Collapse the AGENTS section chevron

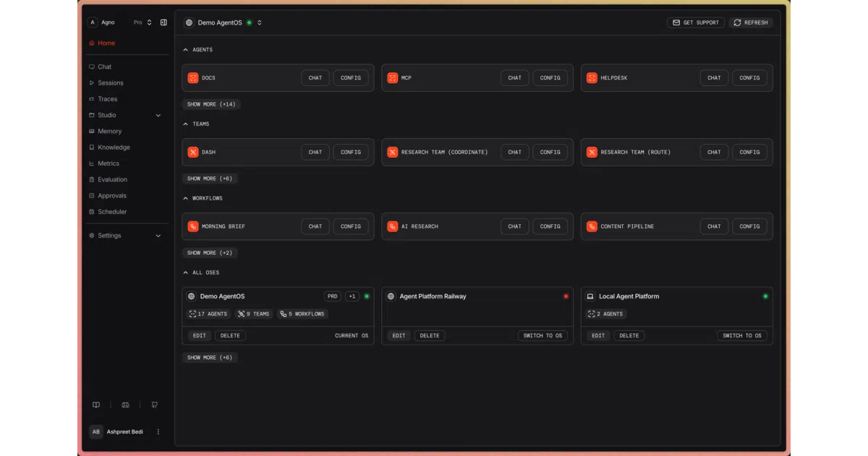[186, 50]
